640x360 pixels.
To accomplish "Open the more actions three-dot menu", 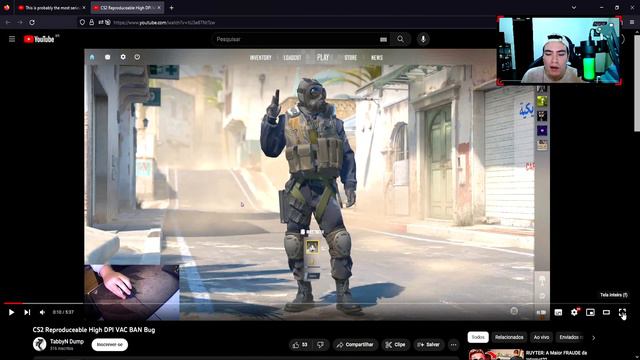I will click(x=453, y=345).
